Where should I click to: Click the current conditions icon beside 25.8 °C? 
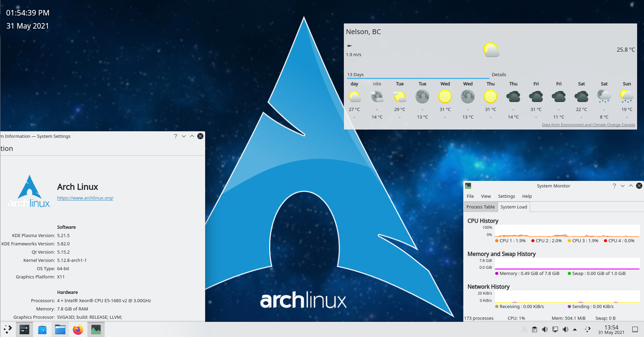[x=491, y=50]
